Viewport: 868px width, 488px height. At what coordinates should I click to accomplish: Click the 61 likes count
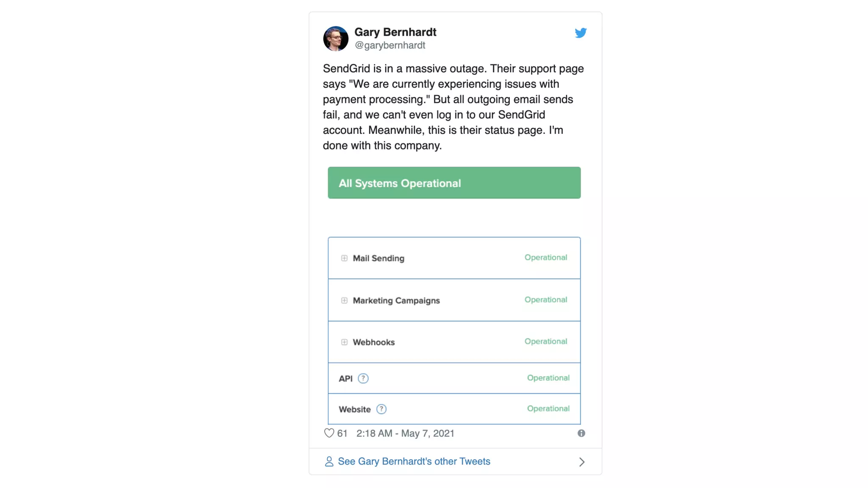click(x=342, y=433)
